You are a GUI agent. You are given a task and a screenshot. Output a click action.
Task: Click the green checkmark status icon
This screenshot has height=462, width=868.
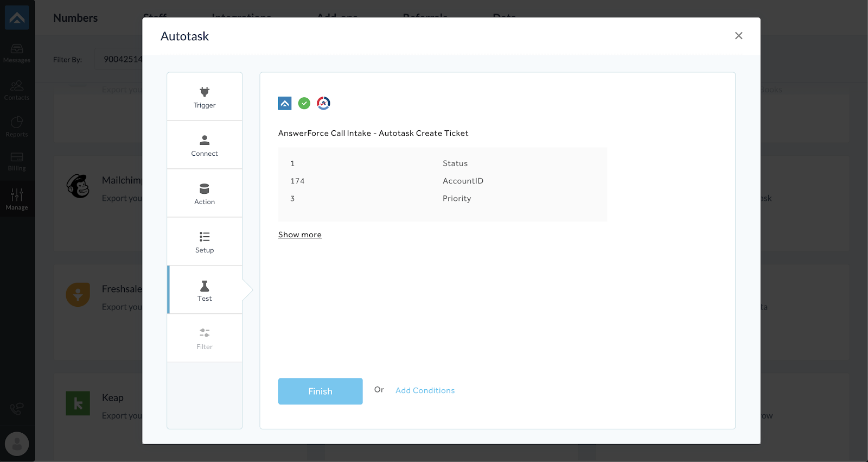click(x=304, y=103)
